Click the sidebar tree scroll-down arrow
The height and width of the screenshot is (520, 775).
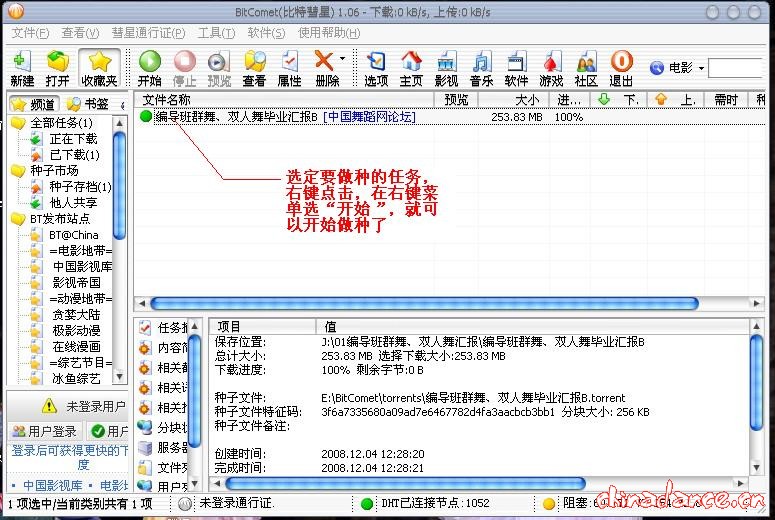click(x=119, y=377)
